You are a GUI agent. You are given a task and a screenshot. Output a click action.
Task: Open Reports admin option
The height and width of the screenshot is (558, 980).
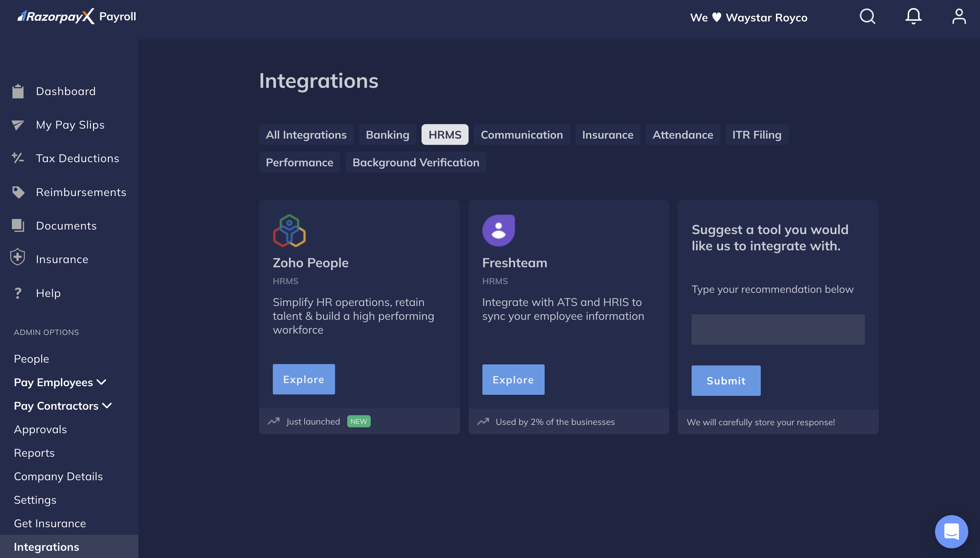[x=34, y=453]
